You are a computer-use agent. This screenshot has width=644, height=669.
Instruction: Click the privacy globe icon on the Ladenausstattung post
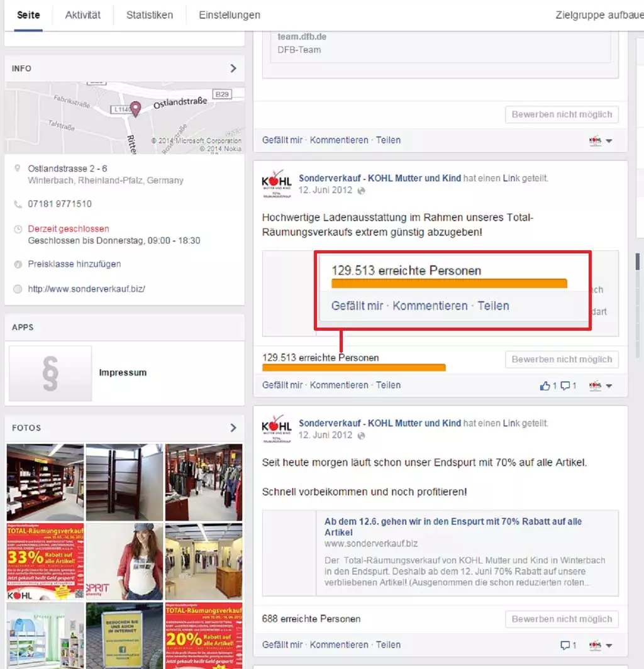[x=361, y=191]
